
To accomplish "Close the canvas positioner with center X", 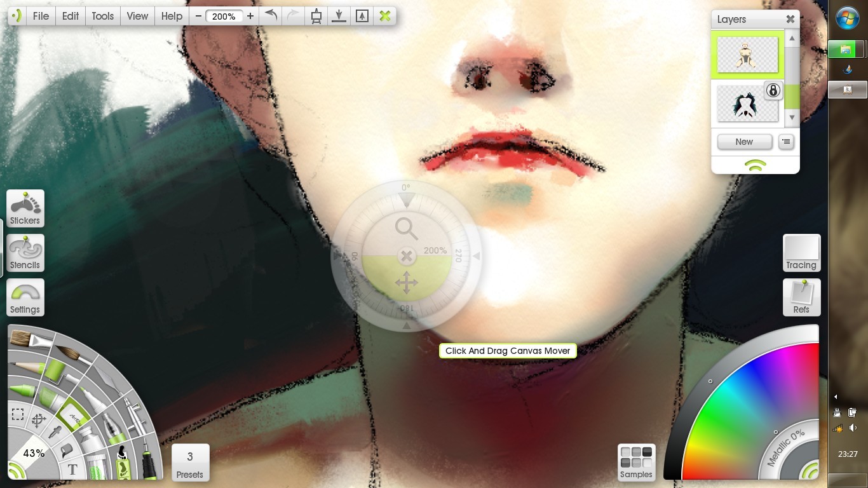I will (407, 256).
